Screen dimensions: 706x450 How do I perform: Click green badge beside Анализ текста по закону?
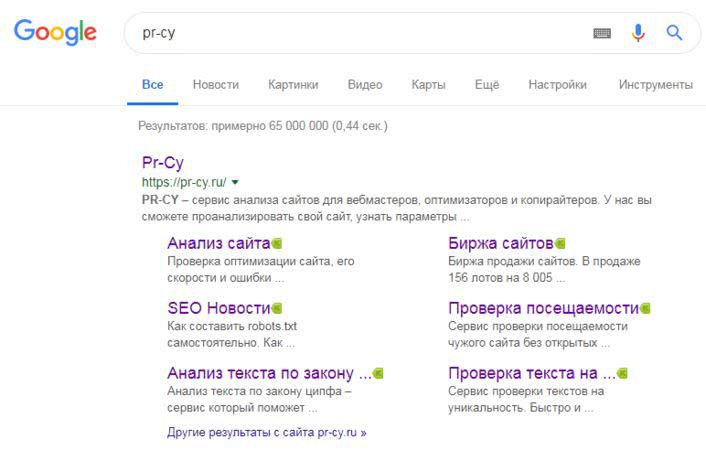pyautogui.click(x=378, y=373)
